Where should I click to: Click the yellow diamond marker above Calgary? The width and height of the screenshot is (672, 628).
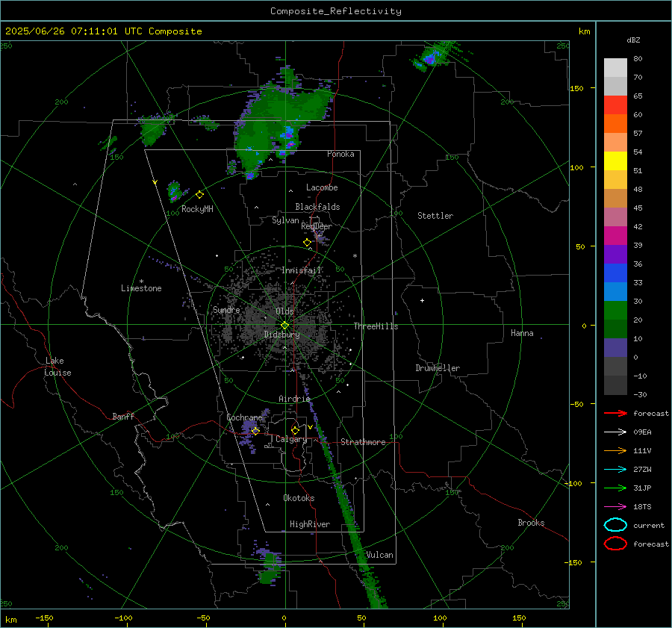pyautogui.click(x=295, y=430)
